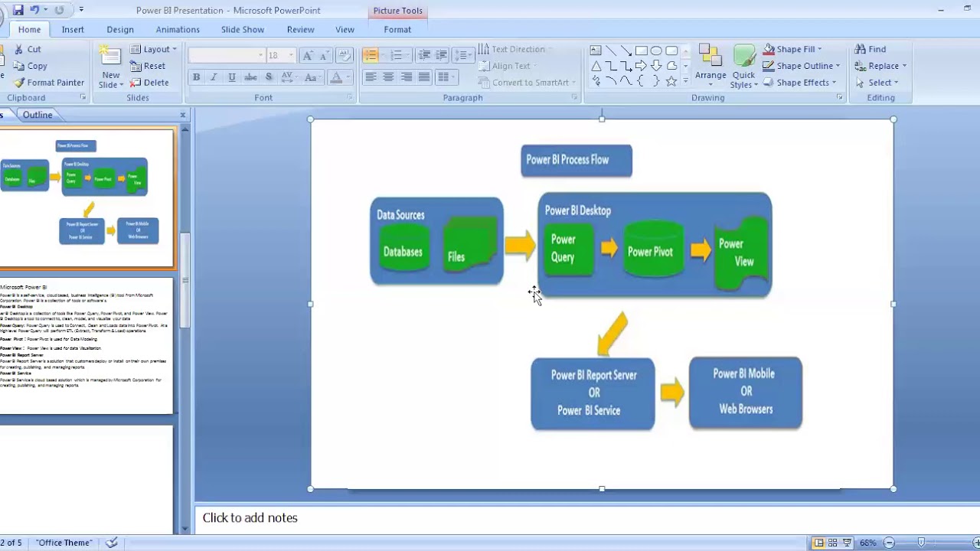Click zoom out minus button
Image resolution: width=980 pixels, height=551 pixels.
(x=889, y=543)
